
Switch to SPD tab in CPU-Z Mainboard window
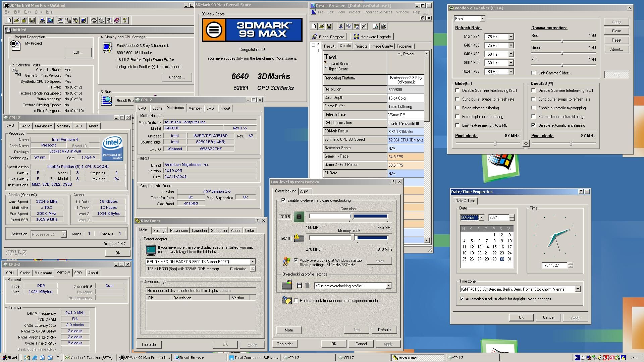(210, 108)
